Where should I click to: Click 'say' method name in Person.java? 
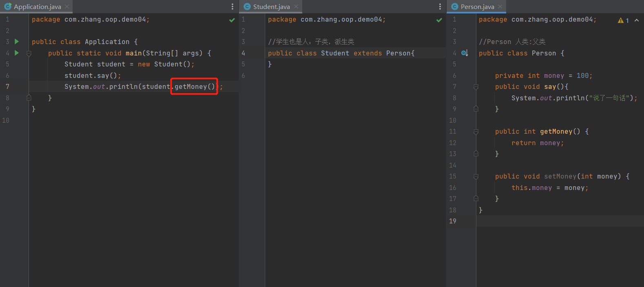coord(550,86)
